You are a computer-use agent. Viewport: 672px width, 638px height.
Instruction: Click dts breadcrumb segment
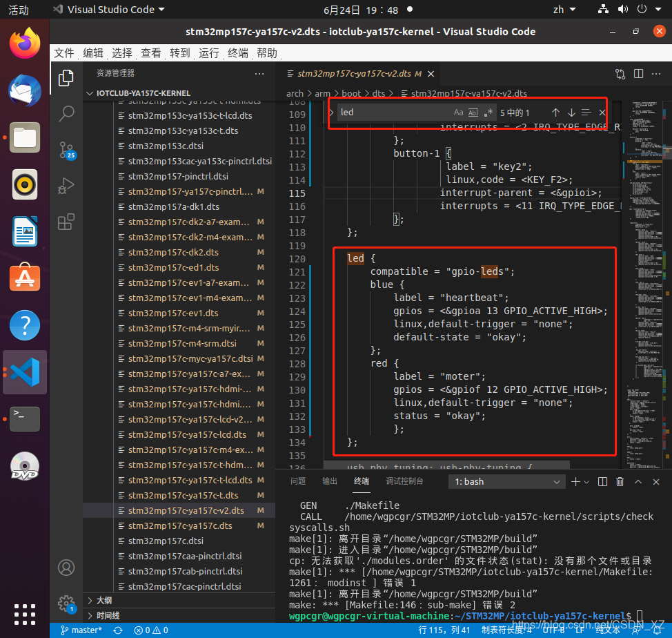pyautogui.click(x=378, y=93)
